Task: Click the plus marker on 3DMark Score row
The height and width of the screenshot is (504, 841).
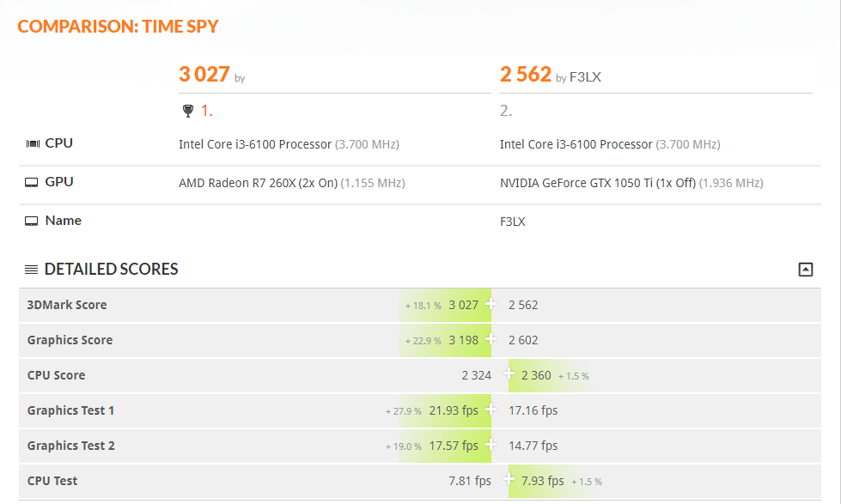Action: 491,304
